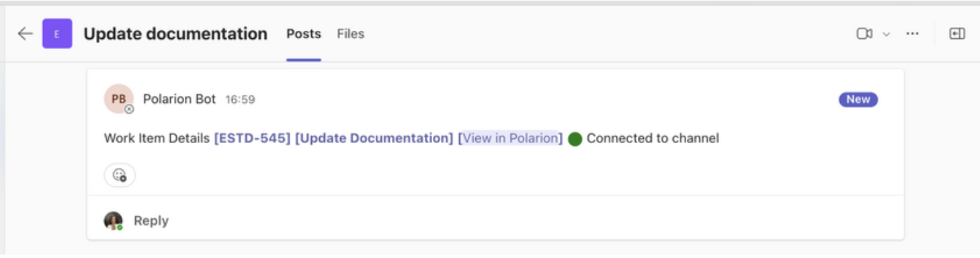Viewport: 980px width, 258px height.
Task: Add a reaction with the emoji icon
Action: [120, 175]
